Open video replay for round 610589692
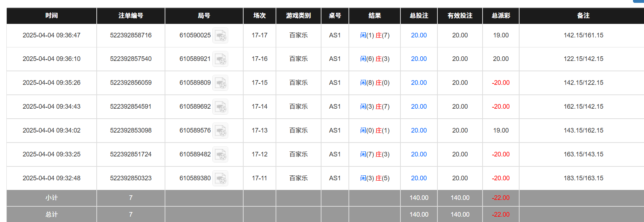 pos(220,107)
